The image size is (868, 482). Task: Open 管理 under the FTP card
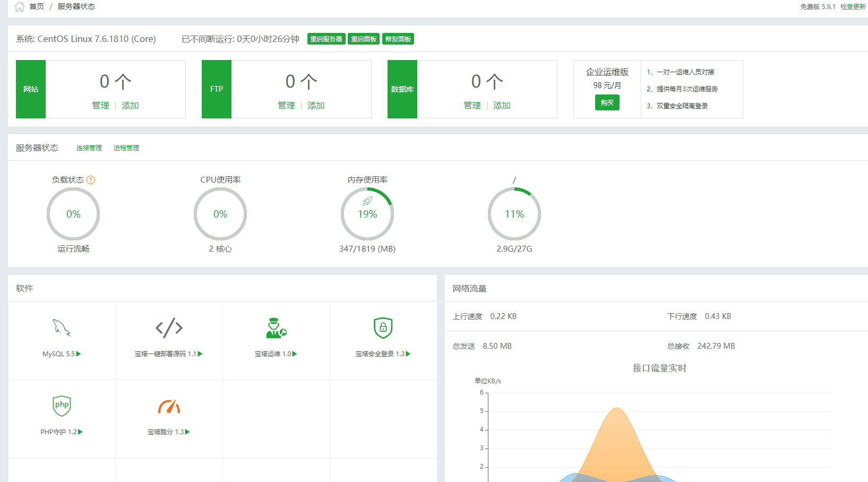286,105
